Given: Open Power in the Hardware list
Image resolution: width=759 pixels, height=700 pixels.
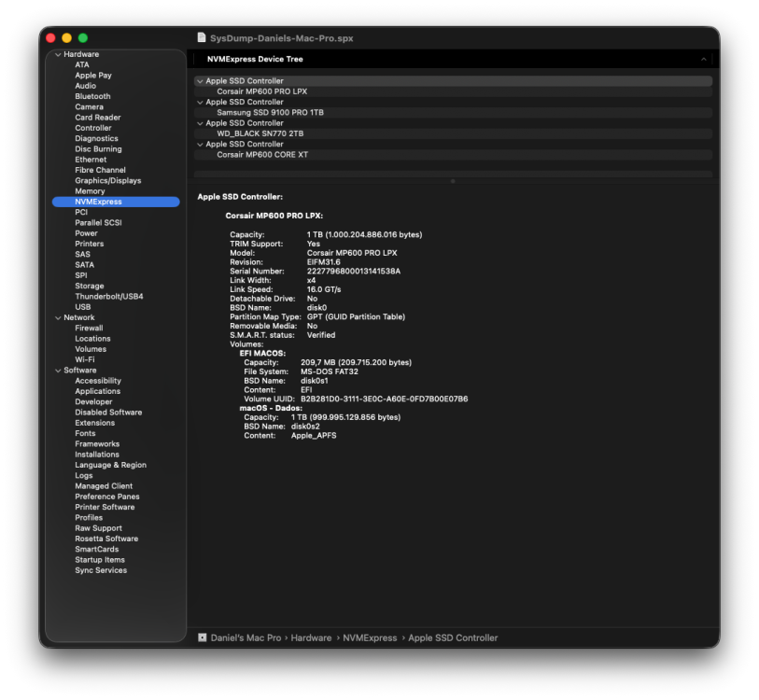Looking at the screenshot, I should click(86, 233).
